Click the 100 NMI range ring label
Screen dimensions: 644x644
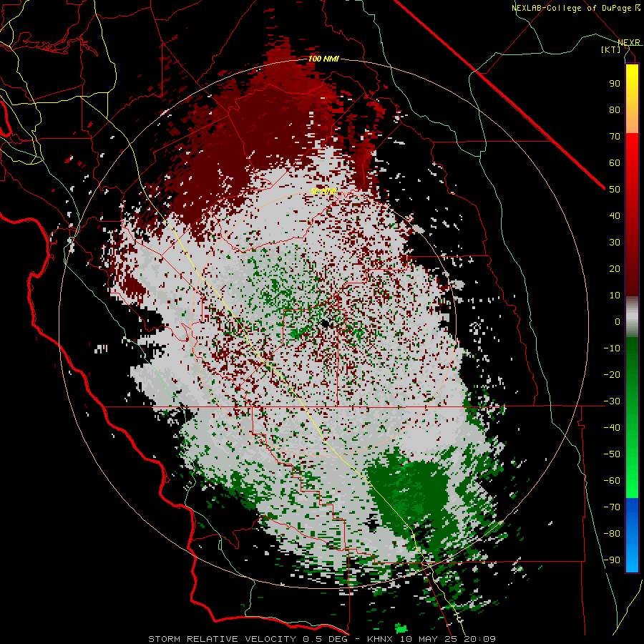323,59
